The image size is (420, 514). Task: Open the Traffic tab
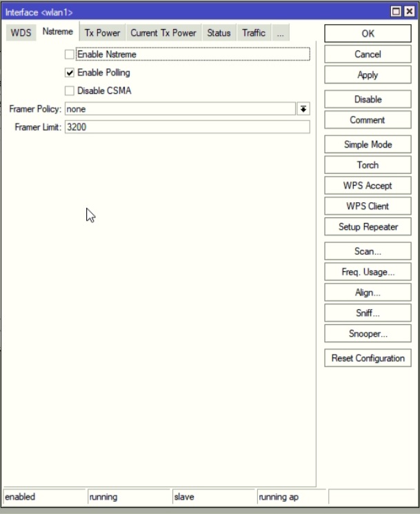pos(254,33)
